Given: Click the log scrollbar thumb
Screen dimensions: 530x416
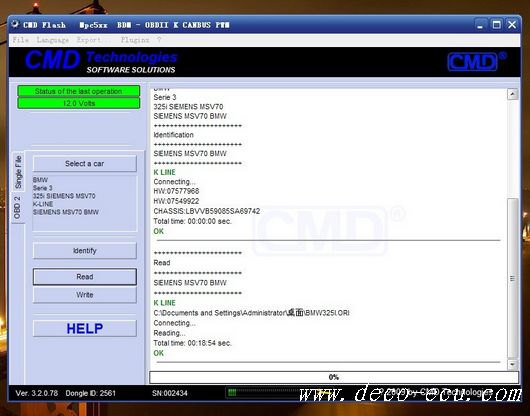Looking at the screenshot, I should (x=512, y=278).
